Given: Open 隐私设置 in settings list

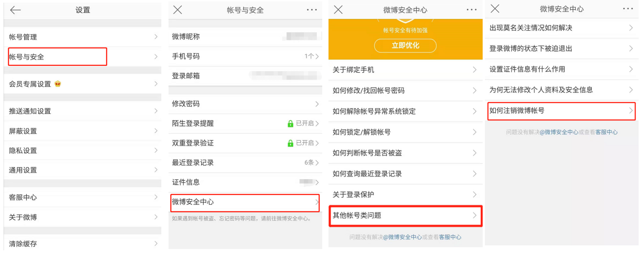Looking at the screenshot, I should (x=82, y=150).
